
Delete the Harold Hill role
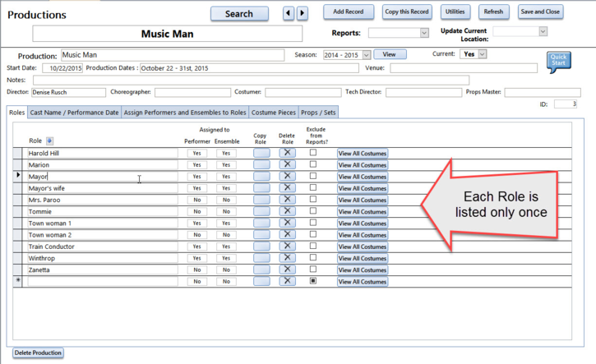pos(288,153)
